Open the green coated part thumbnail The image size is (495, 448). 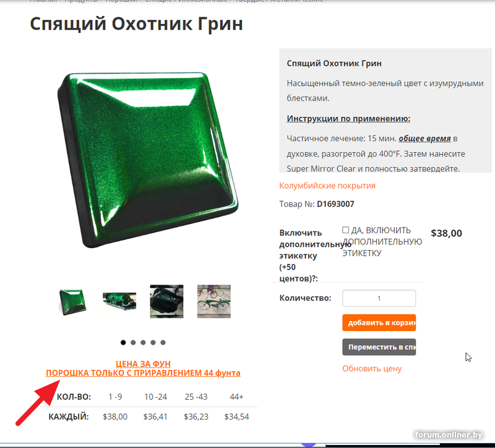119,301
